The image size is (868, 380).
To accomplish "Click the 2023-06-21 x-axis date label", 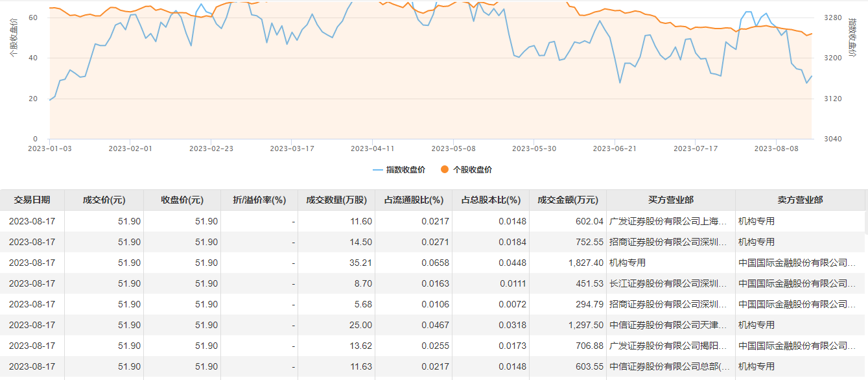I will (615, 148).
